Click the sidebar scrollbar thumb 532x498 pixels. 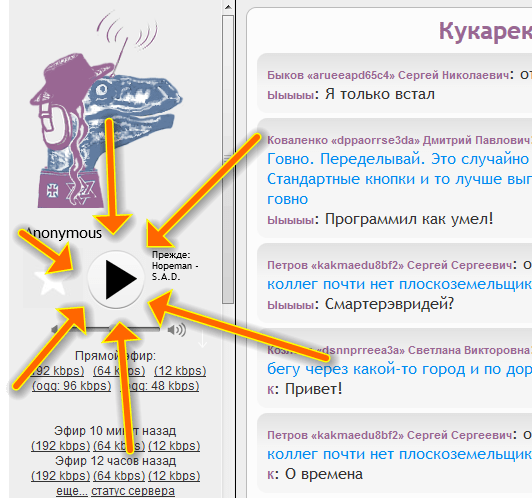(x=228, y=159)
